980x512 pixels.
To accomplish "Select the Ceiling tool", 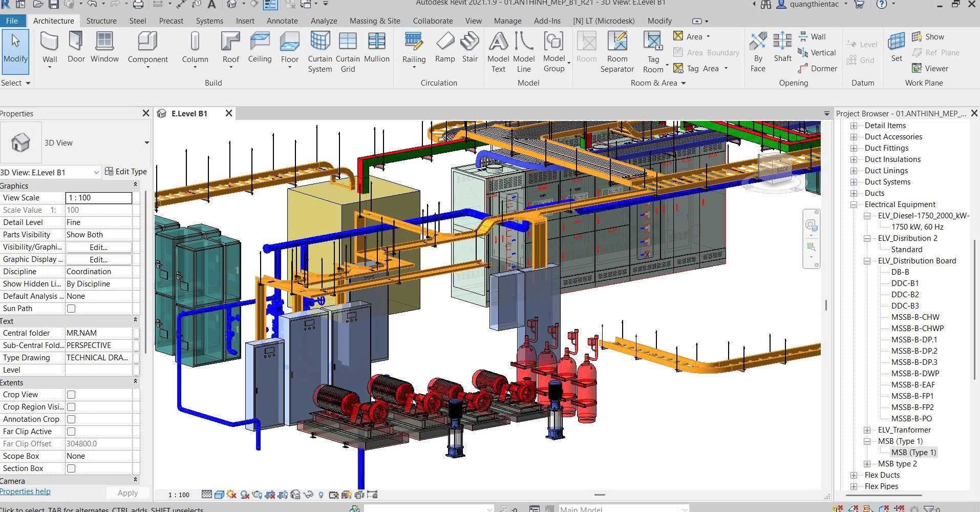I will [x=260, y=47].
